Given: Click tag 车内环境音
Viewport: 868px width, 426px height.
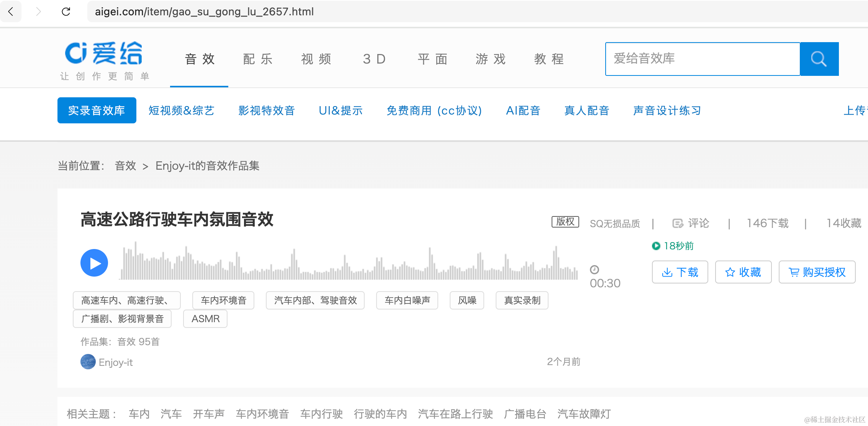Looking at the screenshot, I should pos(223,300).
